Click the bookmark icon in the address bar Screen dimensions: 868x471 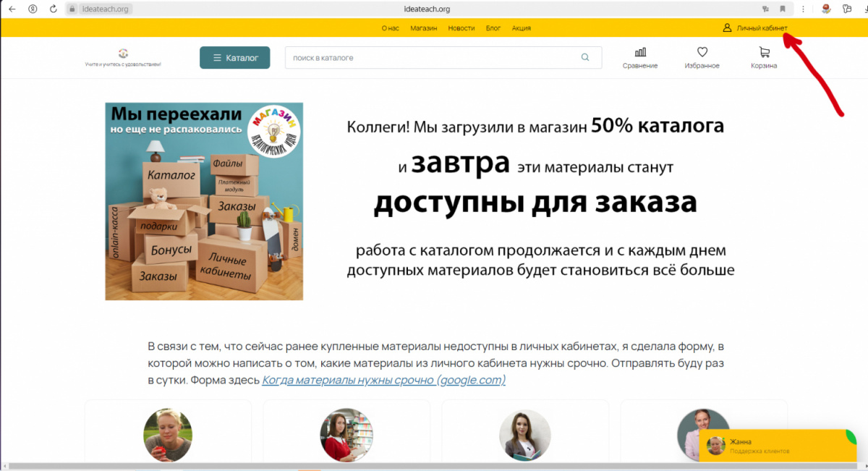(x=782, y=9)
